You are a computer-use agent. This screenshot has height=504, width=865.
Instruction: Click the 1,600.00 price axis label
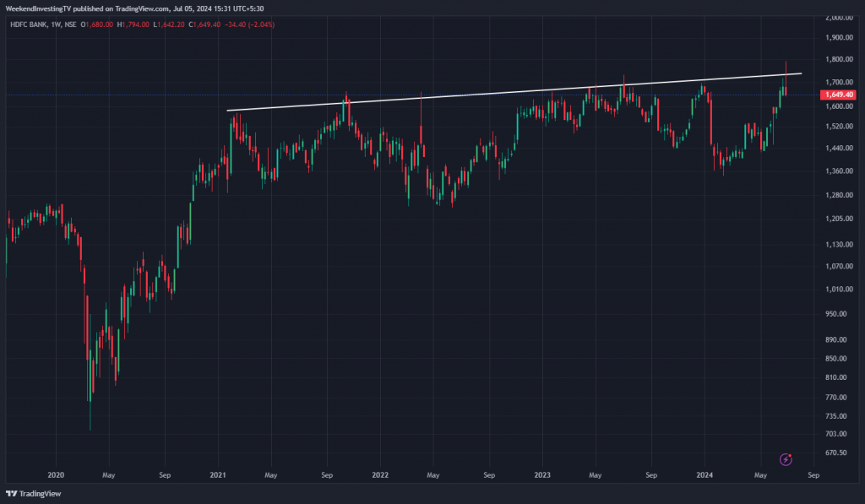(x=839, y=106)
